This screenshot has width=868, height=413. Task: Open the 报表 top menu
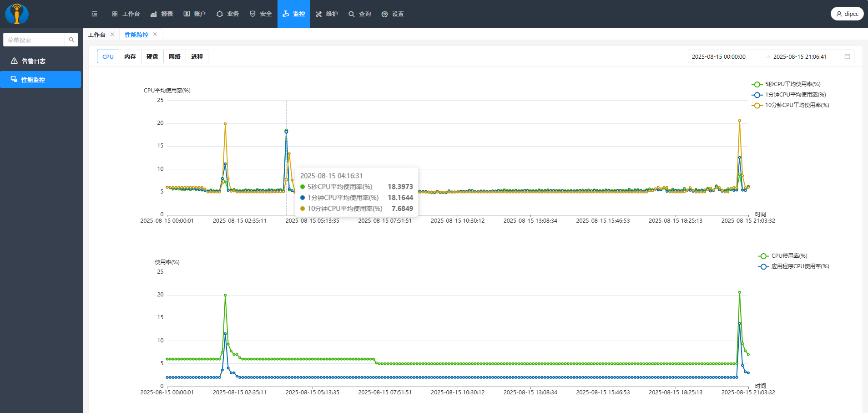pyautogui.click(x=162, y=14)
